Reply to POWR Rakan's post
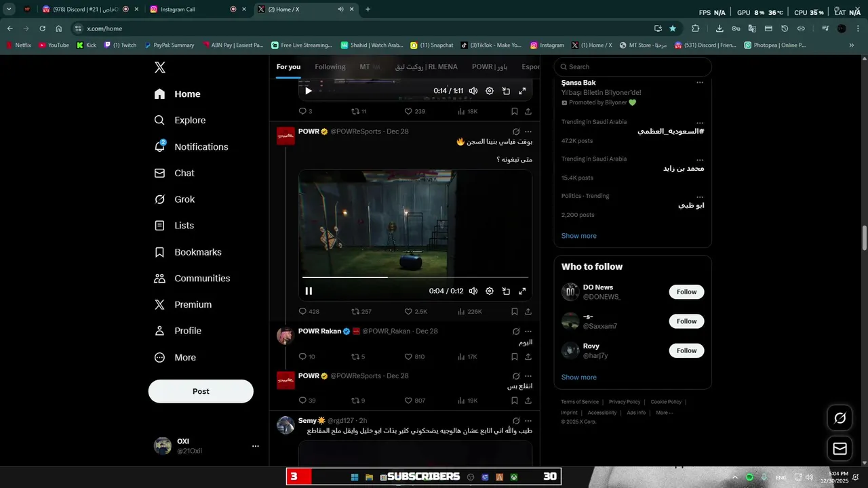Image resolution: width=868 pixels, height=488 pixels. point(307,357)
